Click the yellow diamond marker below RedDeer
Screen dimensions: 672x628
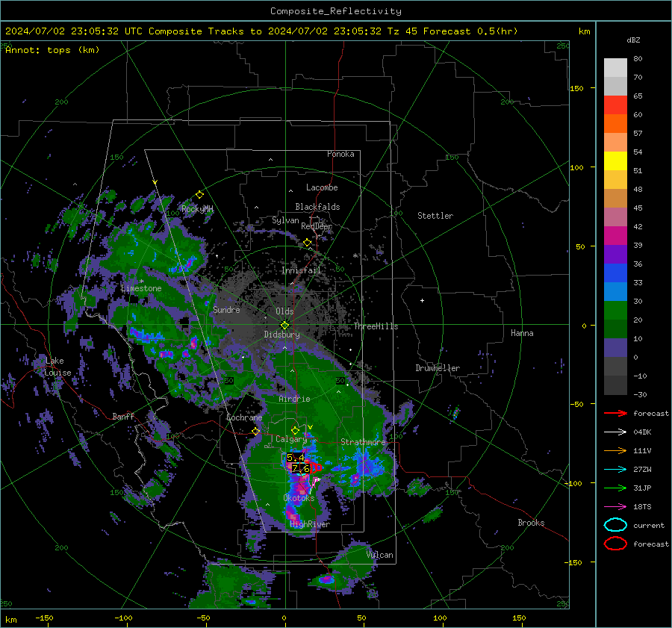308,243
